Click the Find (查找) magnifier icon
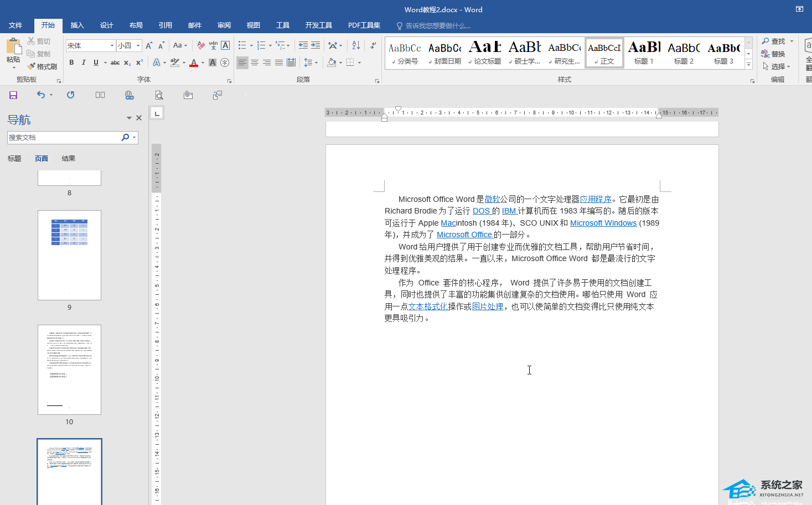Viewport: 812px width, 505px height. [x=766, y=41]
